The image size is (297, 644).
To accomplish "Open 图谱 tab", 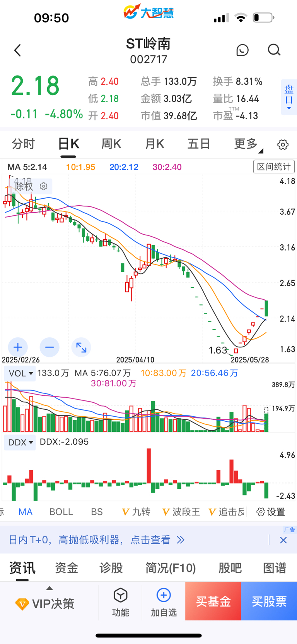I will coord(275,568).
